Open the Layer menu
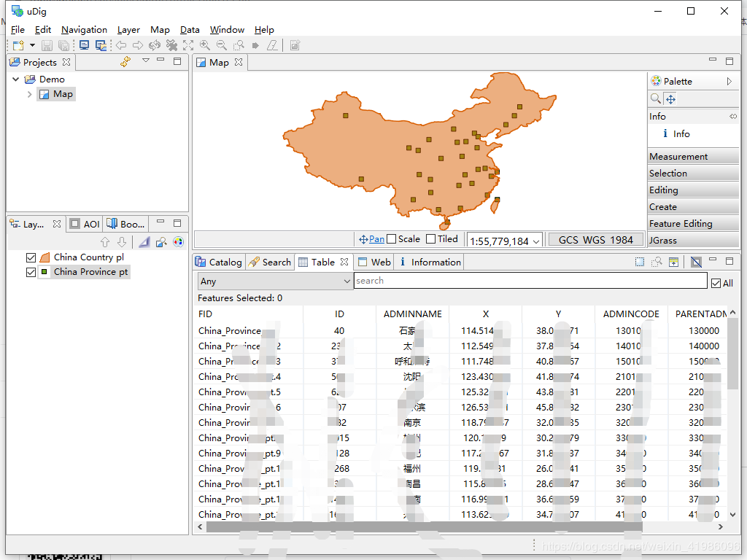This screenshot has height=560, width=747. point(128,29)
